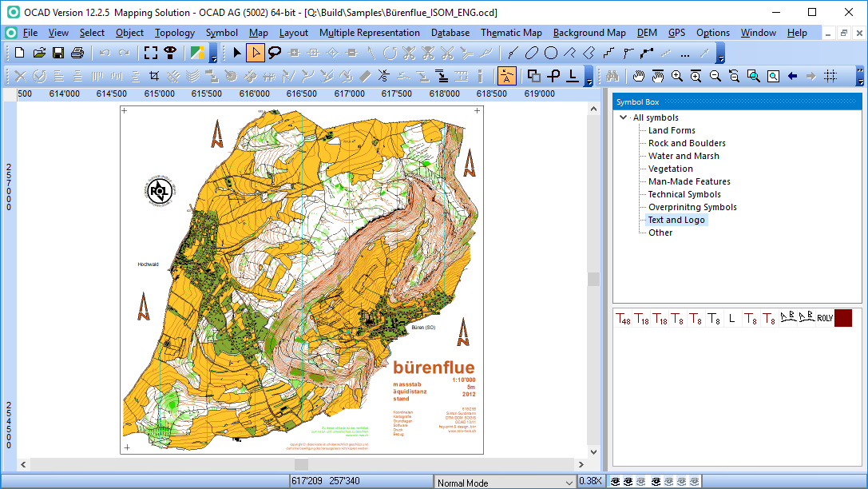868x489 pixels.
Task: Open the Normal Mode dropdown
Action: pos(505,483)
